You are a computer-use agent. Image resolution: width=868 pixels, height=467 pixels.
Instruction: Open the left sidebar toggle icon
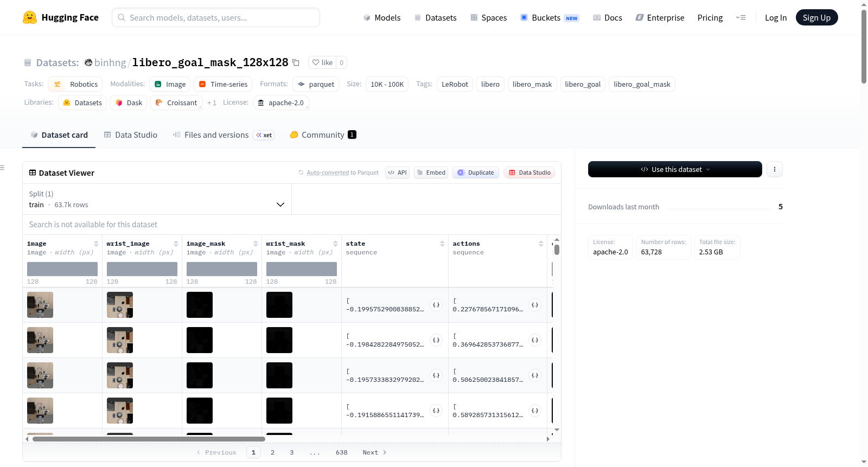pos(3,168)
